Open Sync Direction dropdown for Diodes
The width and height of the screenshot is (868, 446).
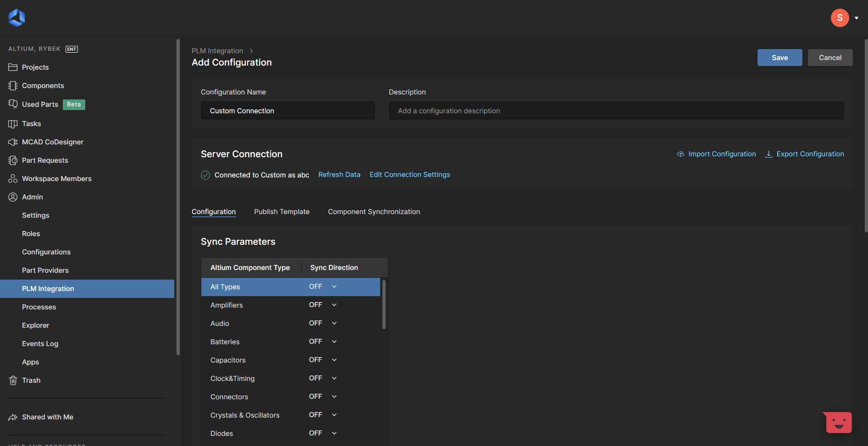pos(334,433)
